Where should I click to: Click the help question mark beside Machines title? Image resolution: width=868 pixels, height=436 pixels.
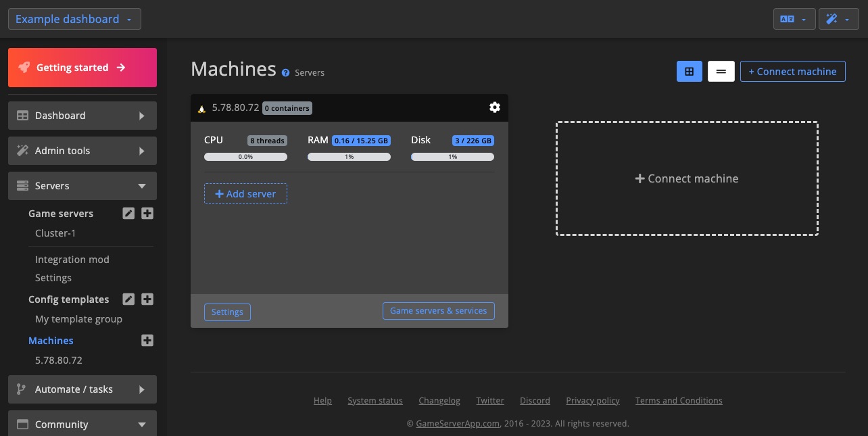click(x=285, y=72)
